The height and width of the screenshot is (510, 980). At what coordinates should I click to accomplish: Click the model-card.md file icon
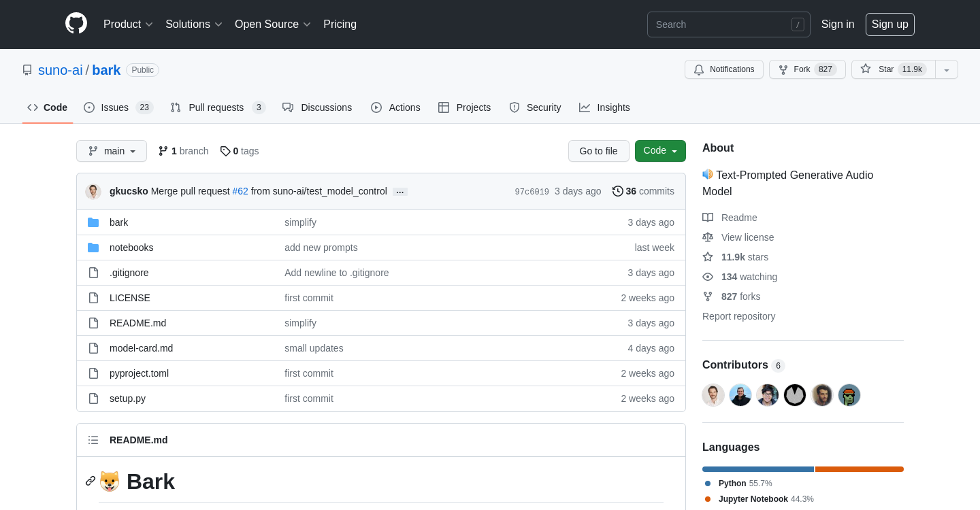pos(93,348)
